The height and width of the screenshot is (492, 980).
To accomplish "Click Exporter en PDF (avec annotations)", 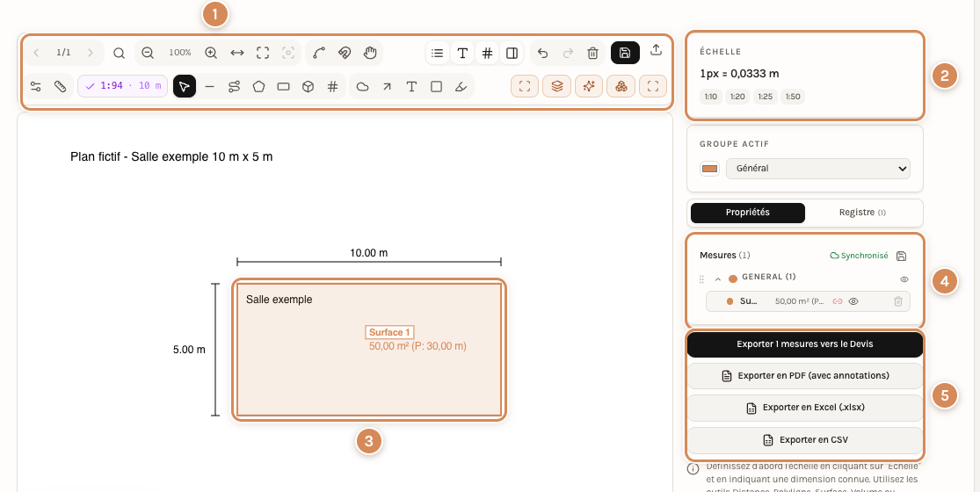I will 805,376.
